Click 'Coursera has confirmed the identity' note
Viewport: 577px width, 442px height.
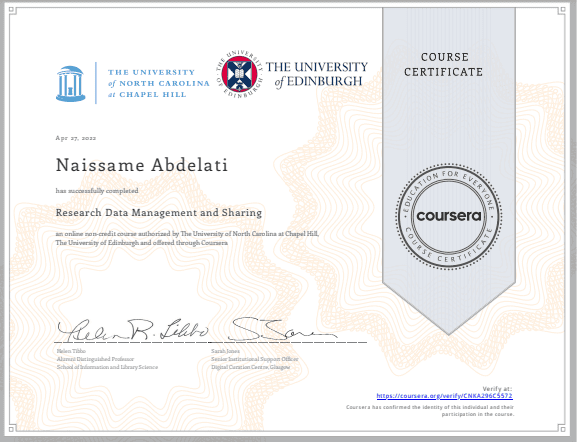pyautogui.click(x=430, y=411)
